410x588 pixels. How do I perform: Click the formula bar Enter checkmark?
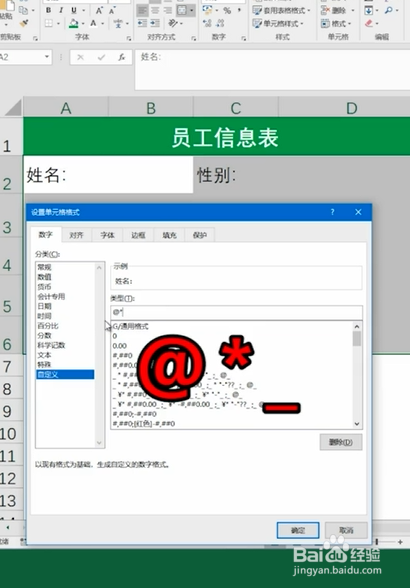[x=101, y=57]
